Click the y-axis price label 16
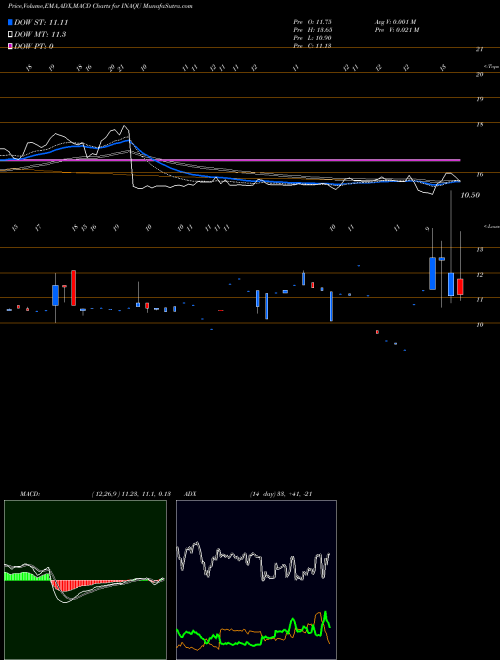This screenshot has width=500, height=660. click(x=479, y=174)
